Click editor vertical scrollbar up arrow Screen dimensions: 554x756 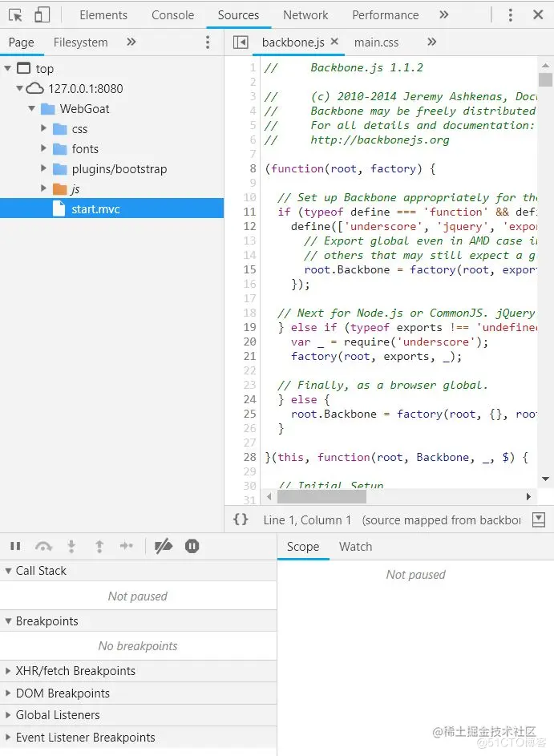pyautogui.click(x=545, y=65)
